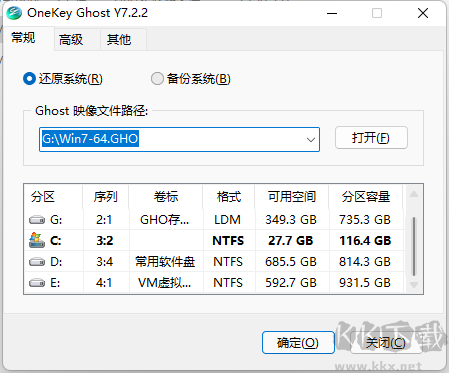Select the 还原系统(R) radio button
The width and height of the screenshot is (449, 373).
click(x=29, y=79)
